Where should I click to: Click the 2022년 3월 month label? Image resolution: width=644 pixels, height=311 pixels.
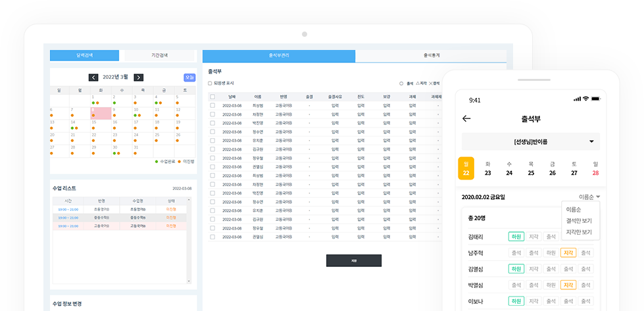[115, 77]
